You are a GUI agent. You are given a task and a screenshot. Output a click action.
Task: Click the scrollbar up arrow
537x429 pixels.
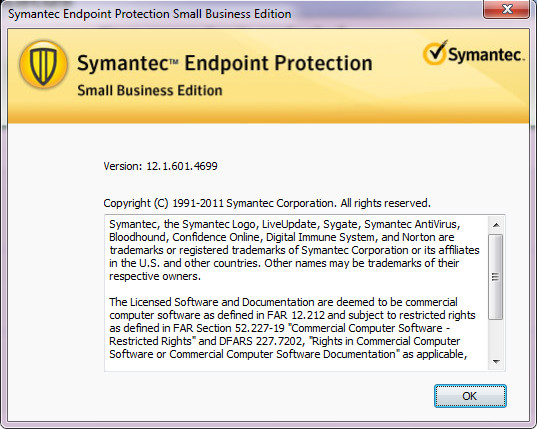click(496, 225)
